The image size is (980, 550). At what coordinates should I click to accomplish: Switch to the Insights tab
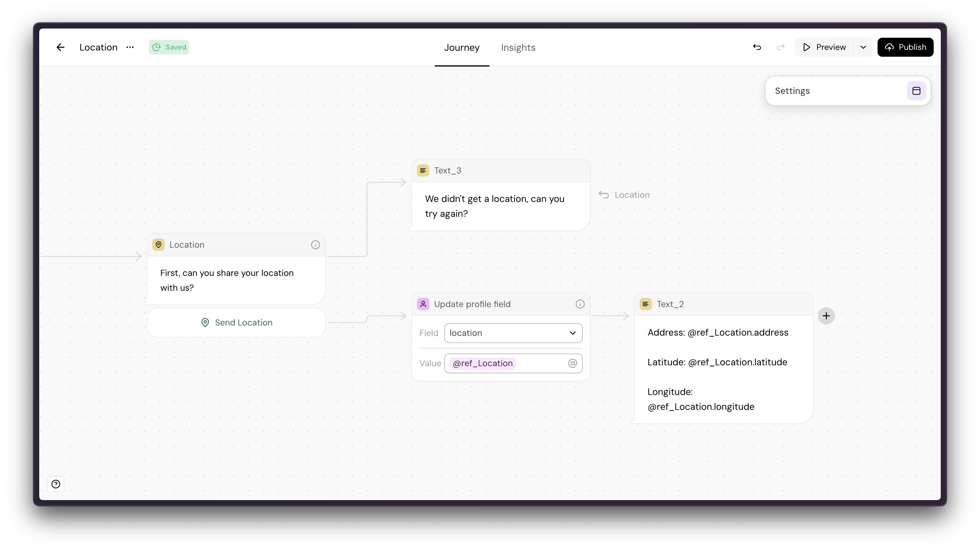pyautogui.click(x=518, y=48)
